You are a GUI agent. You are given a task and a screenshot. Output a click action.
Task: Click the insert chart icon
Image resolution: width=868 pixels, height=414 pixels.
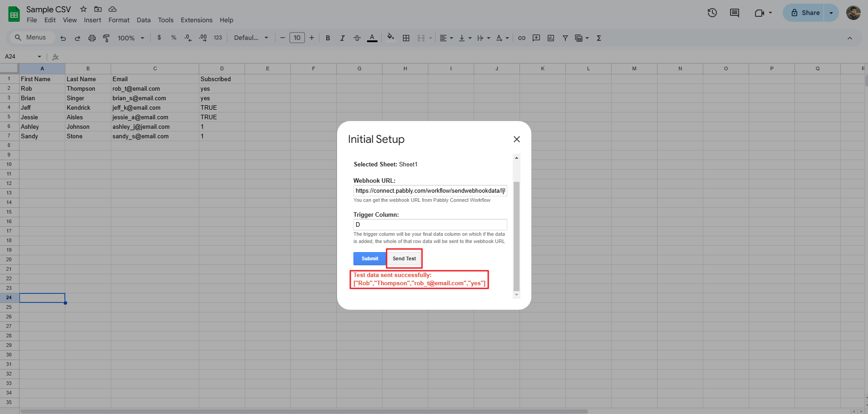pyautogui.click(x=551, y=38)
